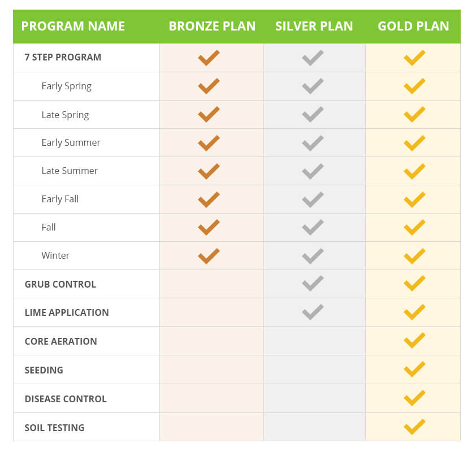
Task: Click the Program Name header cell
Action: pyautogui.click(x=73, y=26)
